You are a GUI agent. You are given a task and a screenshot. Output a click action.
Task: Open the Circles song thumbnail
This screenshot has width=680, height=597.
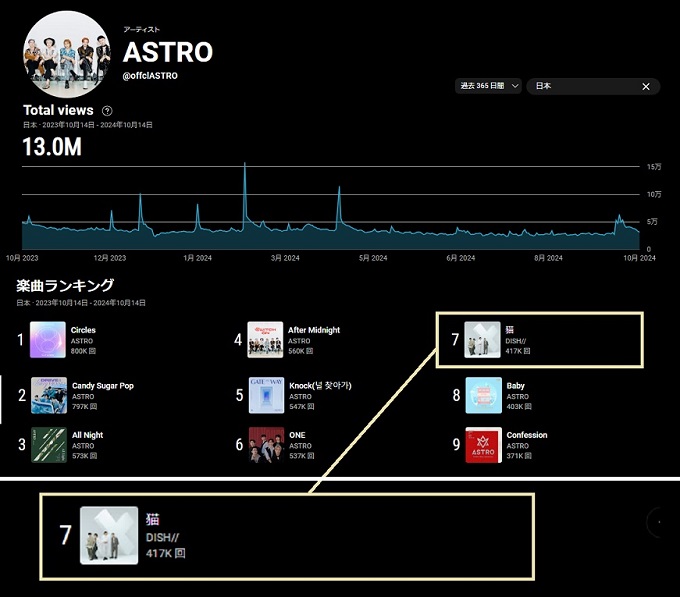coord(48,340)
